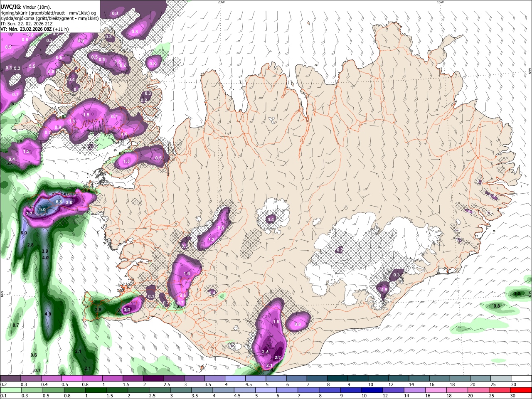Image resolution: width=532 pixels, height=399 pixels.
Task: Click the 3.7 value beside the 9.0 maximum
Action: pyautogui.click(x=29, y=214)
